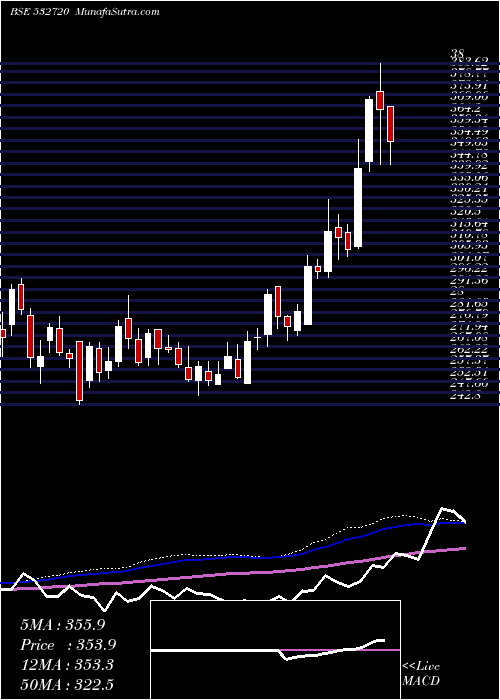Viewport: 500px width, 700px height.
Task: Click the Price : 353.9 readout
Action: click(x=68, y=645)
